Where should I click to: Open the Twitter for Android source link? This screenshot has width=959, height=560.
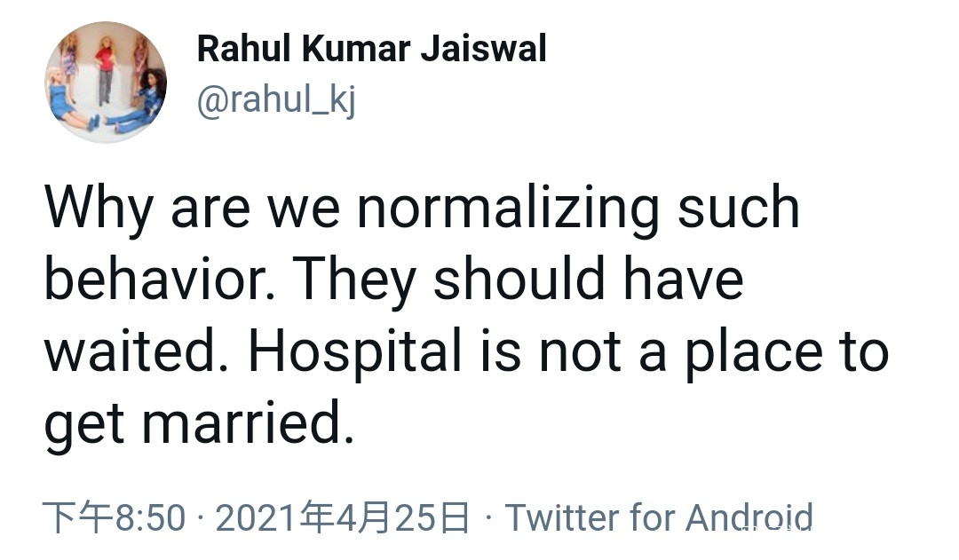(659, 517)
